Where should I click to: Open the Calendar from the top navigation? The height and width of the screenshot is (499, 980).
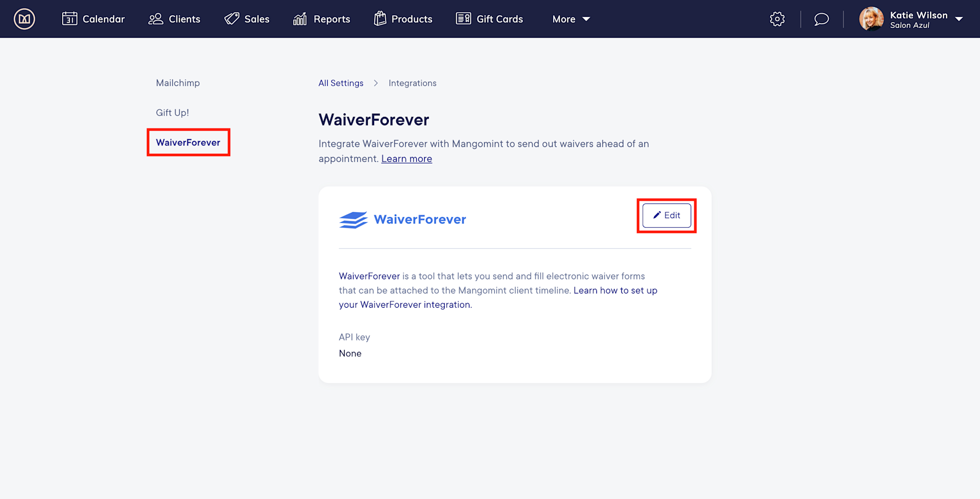click(71, 18)
